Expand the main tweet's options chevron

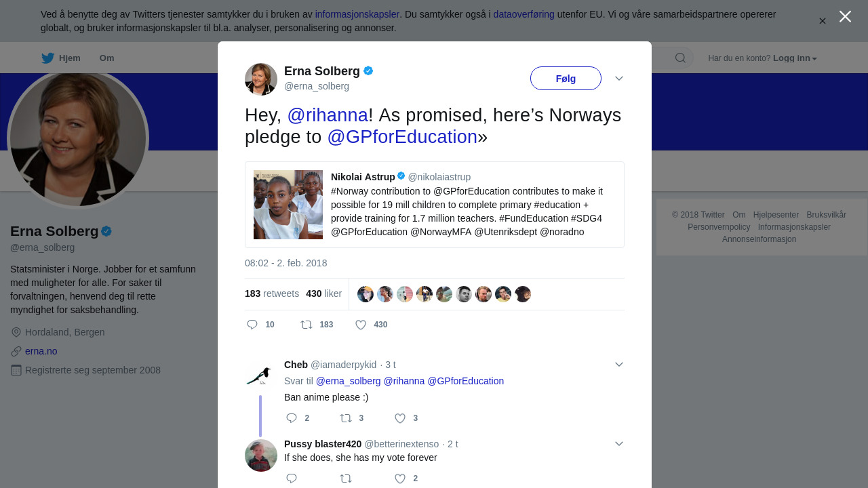(619, 79)
